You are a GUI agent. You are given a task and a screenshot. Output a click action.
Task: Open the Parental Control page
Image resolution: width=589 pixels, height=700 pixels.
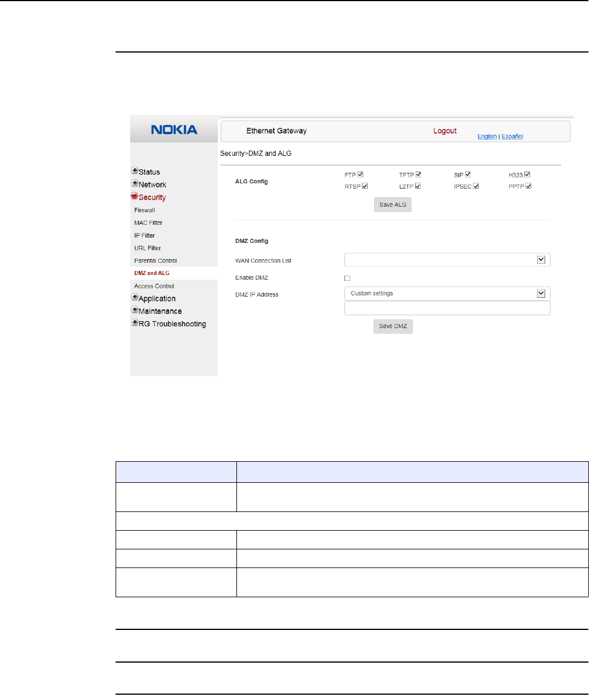click(156, 261)
